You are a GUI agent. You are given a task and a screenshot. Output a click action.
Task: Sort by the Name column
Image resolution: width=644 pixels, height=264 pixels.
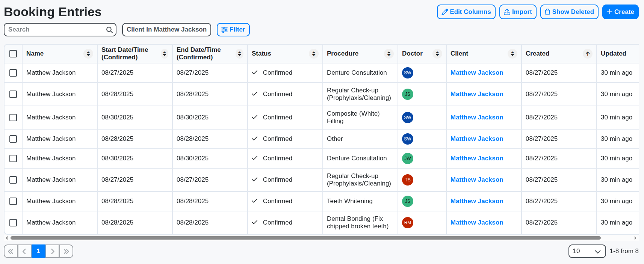[88, 54]
